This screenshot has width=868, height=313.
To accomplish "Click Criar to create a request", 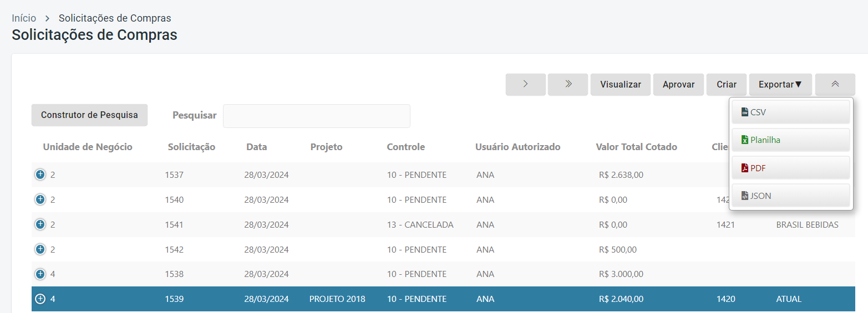I will 726,85.
